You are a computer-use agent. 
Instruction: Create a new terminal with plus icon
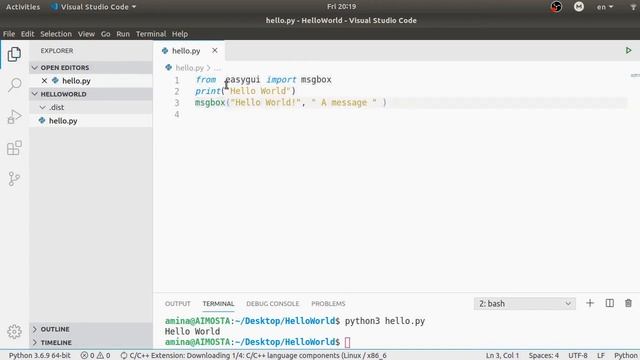[x=590, y=303]
